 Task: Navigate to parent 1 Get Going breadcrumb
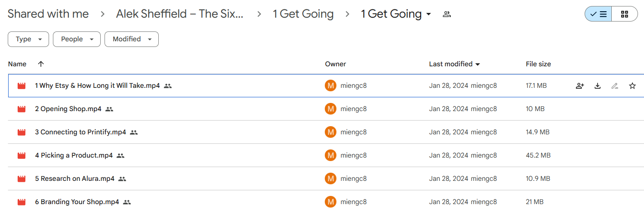click(303, 14)
